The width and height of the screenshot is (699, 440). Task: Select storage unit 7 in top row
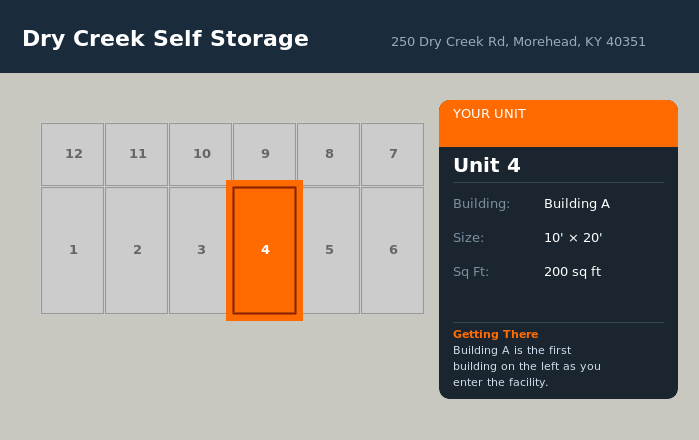[392, 154]
